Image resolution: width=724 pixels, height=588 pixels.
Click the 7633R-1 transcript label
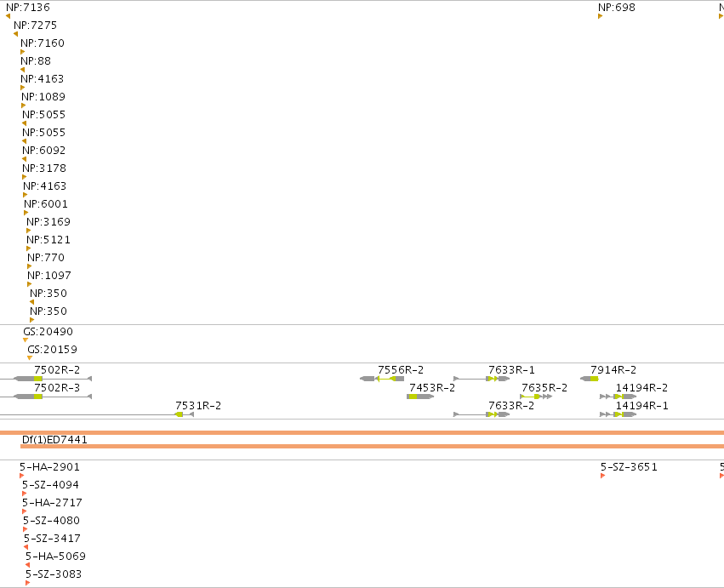(x=511, y=370)
